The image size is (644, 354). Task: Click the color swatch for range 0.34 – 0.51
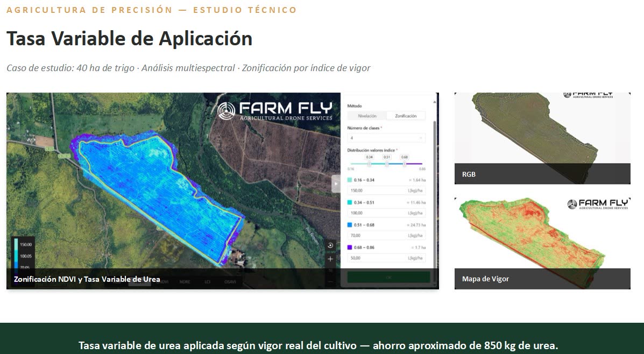(350, 202)
